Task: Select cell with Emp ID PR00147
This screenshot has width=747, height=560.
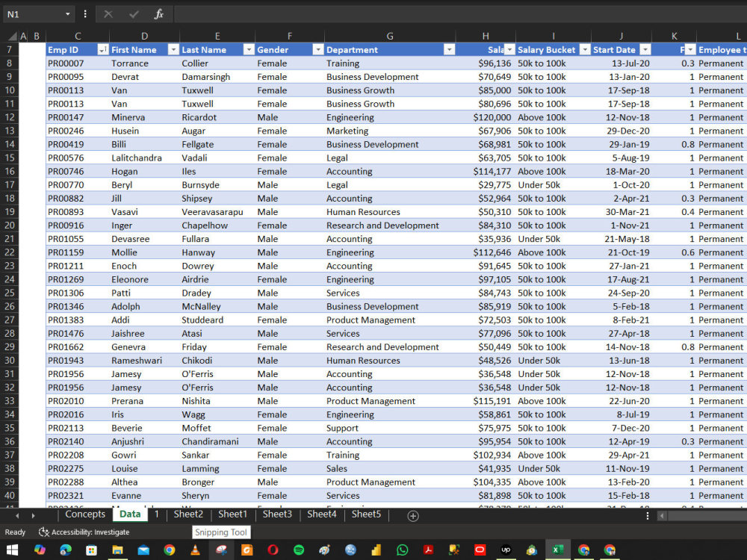Action: point(78,117)
